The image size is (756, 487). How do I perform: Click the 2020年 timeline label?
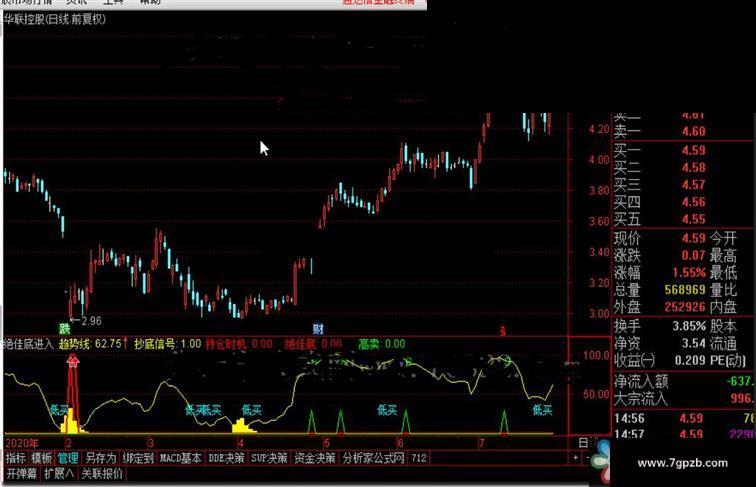click(x=21, y=443)
